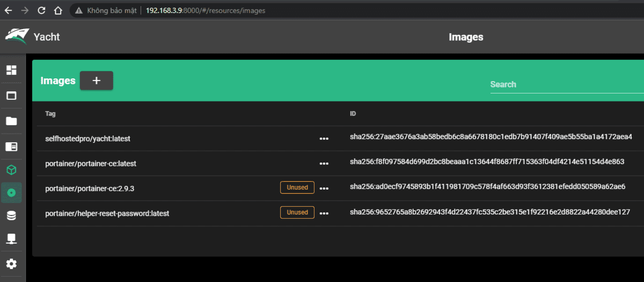Open the Templates icon in sidebar

[x=11, y=147]
